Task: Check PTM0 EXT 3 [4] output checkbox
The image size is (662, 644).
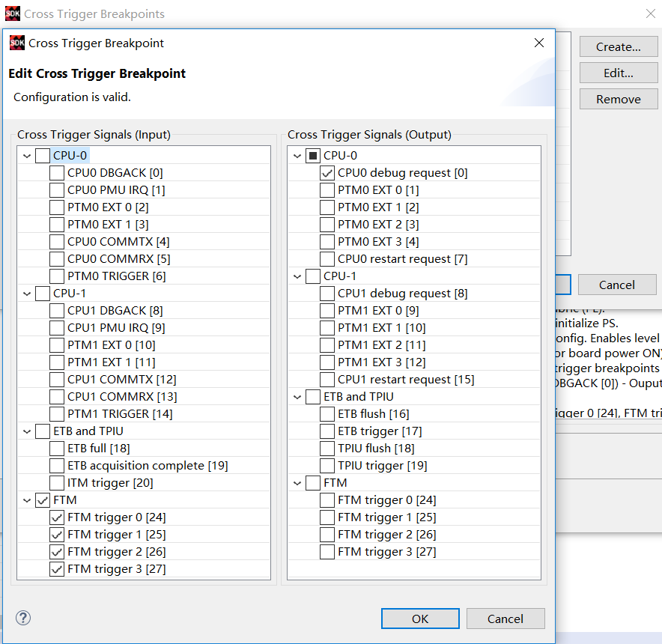Action: pos(327,242)
